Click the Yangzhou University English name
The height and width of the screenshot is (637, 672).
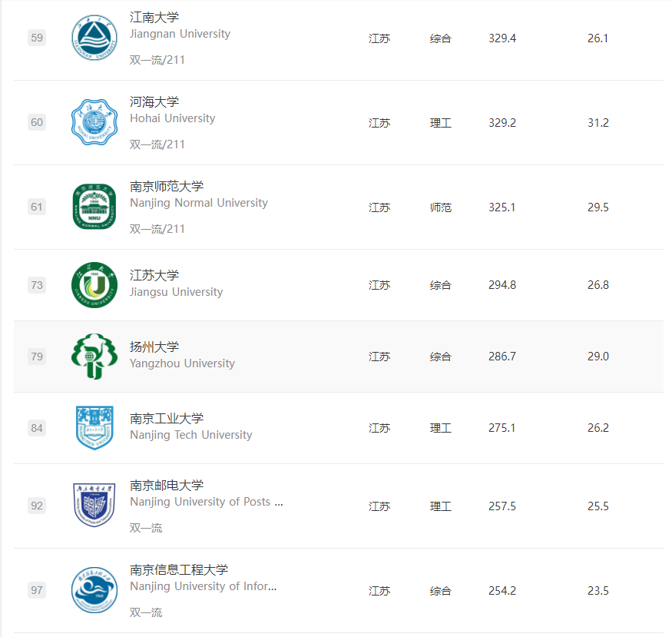(x=182, y=363)
